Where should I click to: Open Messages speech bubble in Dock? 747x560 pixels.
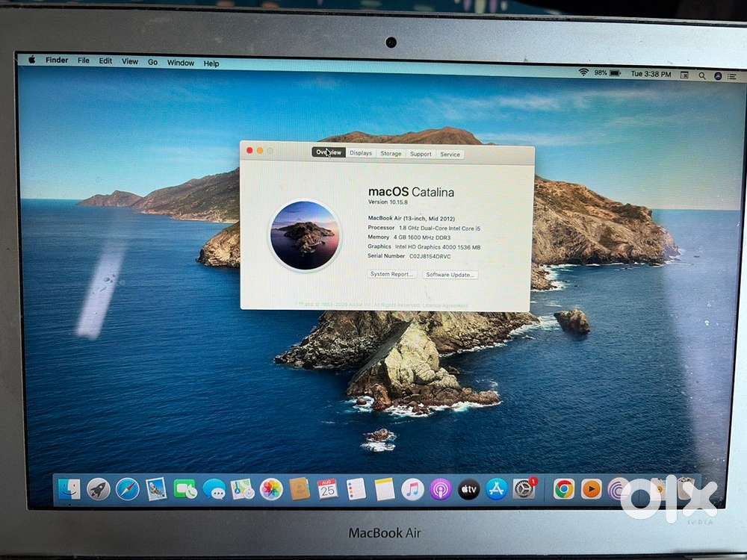tap(214, 489)
